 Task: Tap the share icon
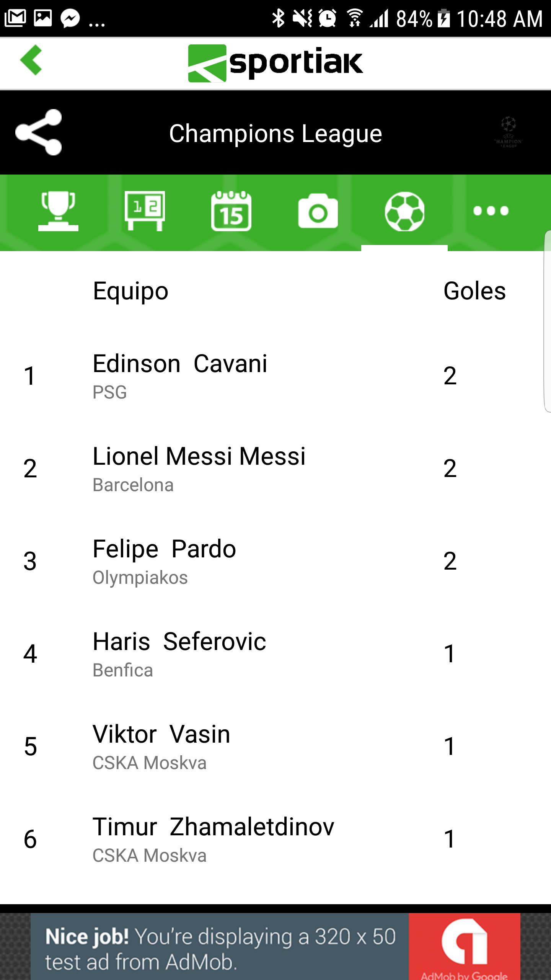pyautogui.click(x=39, y=132)
